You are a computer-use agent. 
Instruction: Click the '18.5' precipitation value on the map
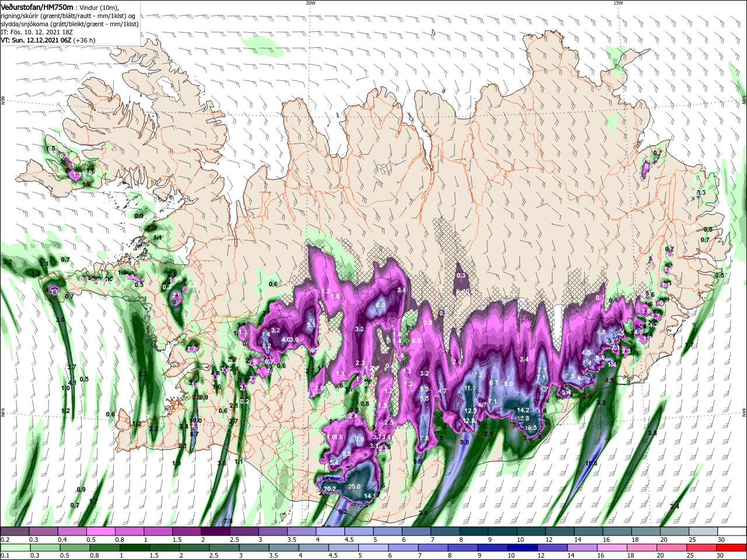pos(530,428)
